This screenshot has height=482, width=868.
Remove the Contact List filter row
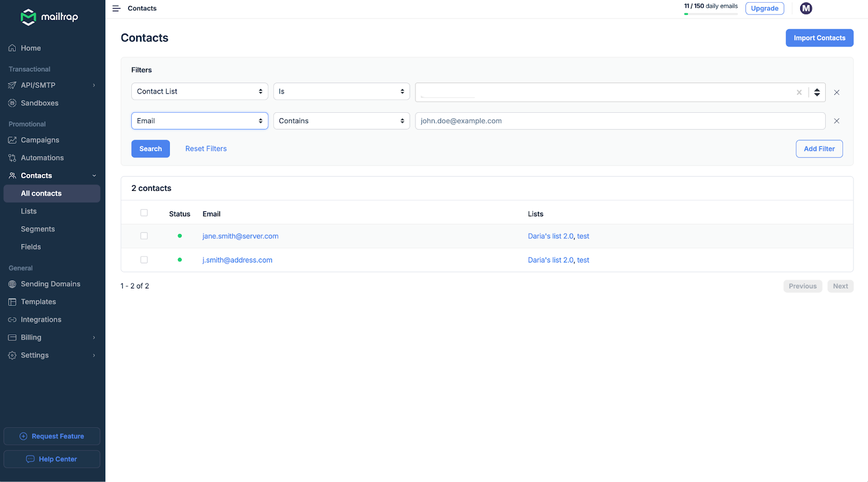[837, 92]
